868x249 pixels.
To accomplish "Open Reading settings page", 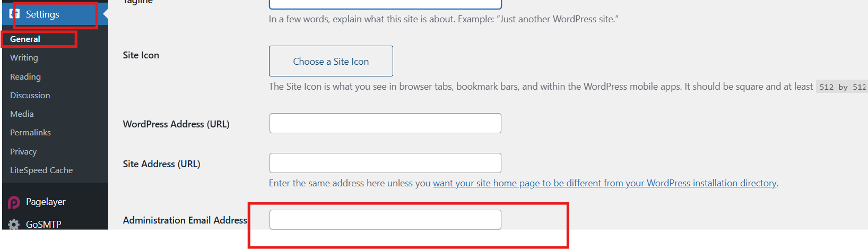I will coord(25,77).
